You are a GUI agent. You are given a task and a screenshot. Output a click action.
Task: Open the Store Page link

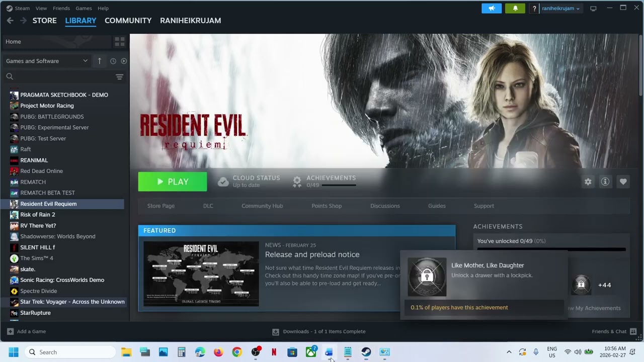point(161,206)
